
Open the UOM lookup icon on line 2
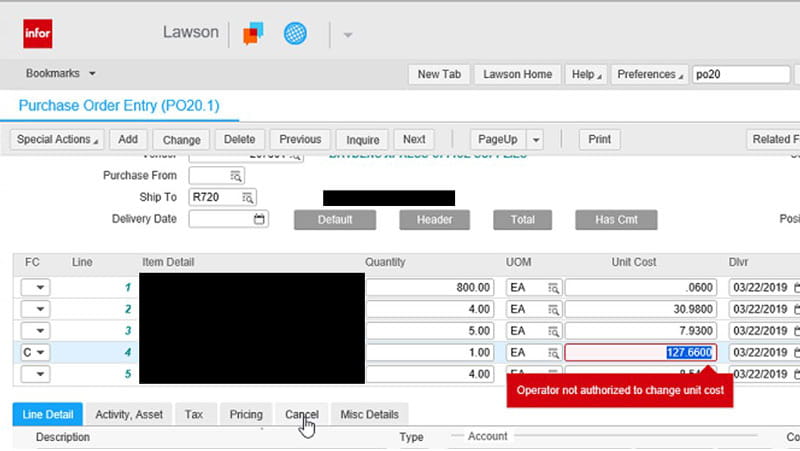click(553, 310)
